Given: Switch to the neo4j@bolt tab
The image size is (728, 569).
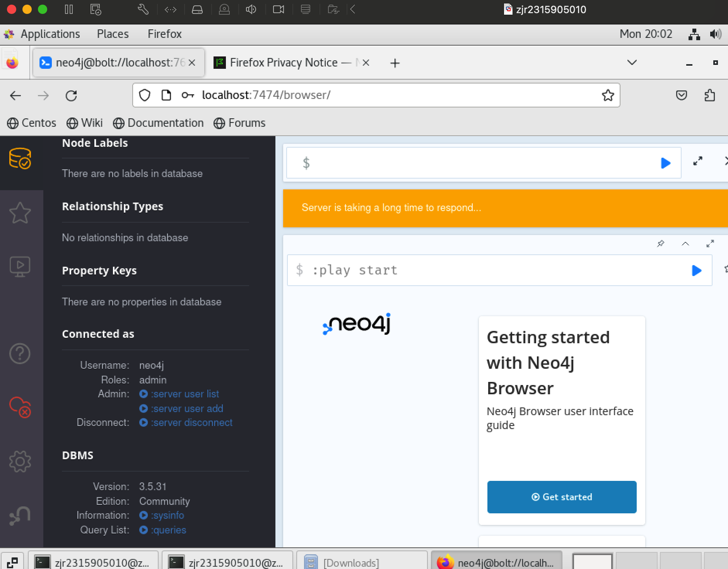Looking at the screenshot, I should tap(119, 63).
